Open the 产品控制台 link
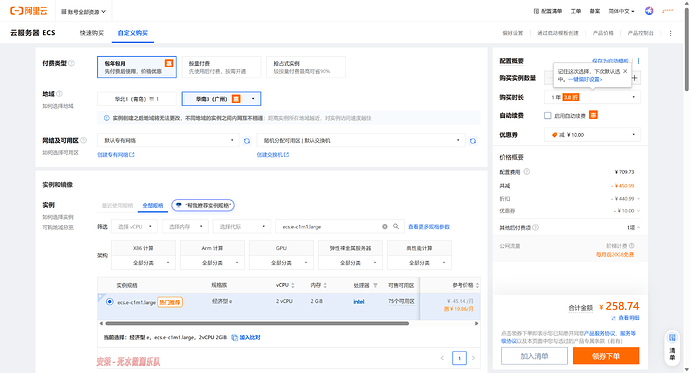This screenshot has height=373, width=690. click(x=641, y=33)
